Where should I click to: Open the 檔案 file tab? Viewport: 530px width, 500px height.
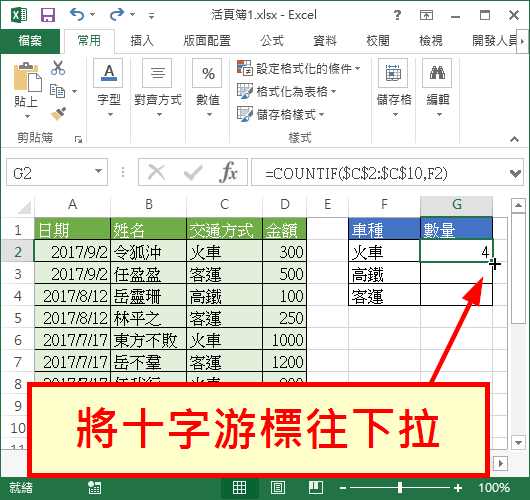(x=30, y=41)
